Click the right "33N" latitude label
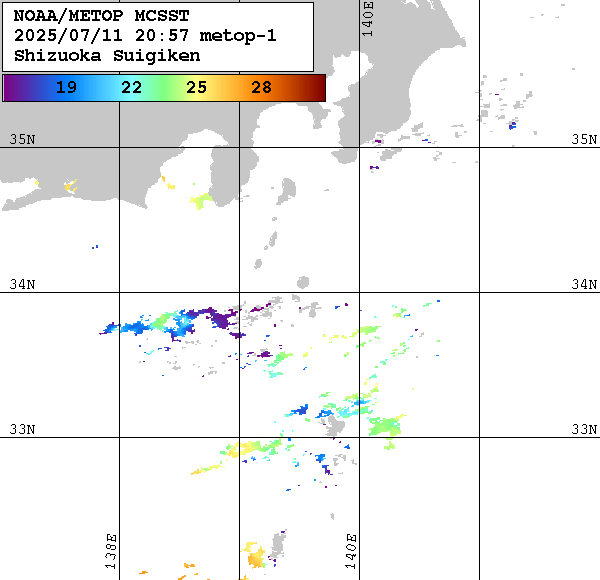 584,430
